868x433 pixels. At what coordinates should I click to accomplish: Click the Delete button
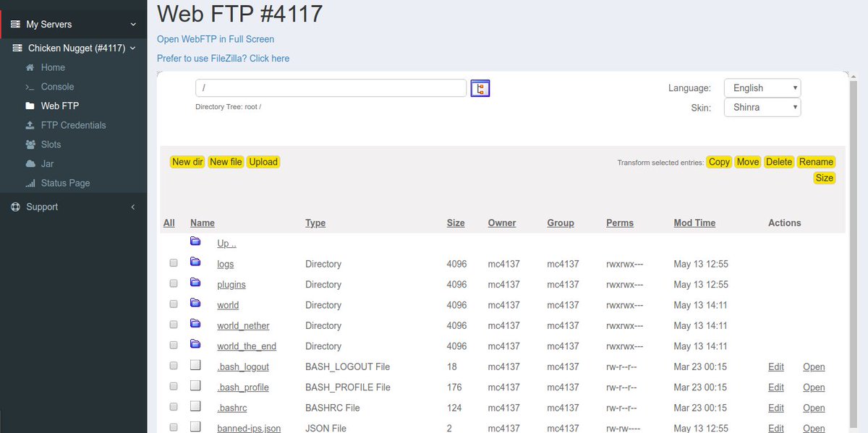779,162
